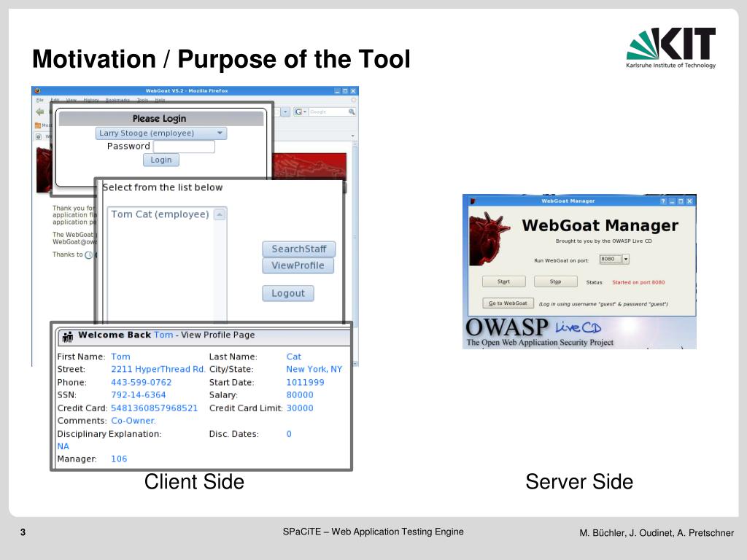
Task: Open the Tools menu in Firefox
Action: [142, 100]
